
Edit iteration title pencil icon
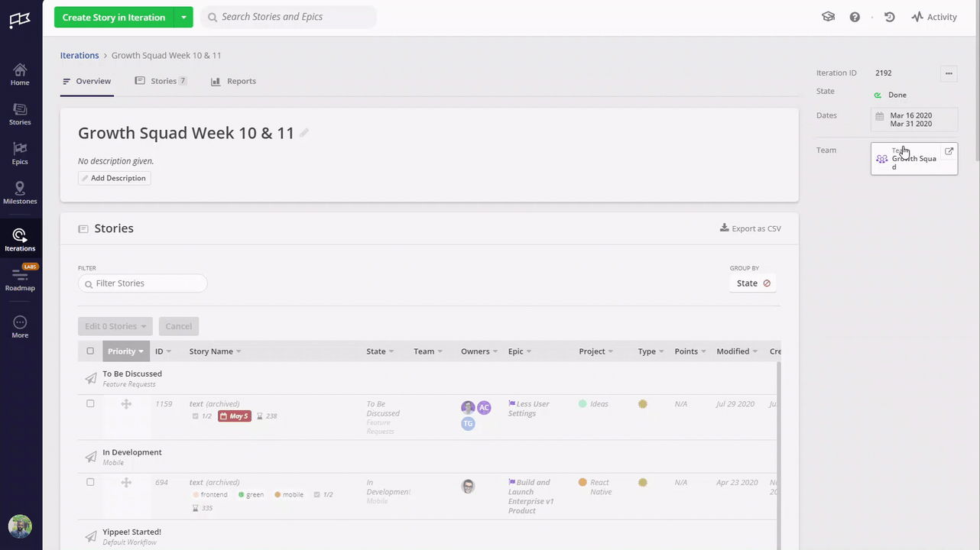coord(304,133)
